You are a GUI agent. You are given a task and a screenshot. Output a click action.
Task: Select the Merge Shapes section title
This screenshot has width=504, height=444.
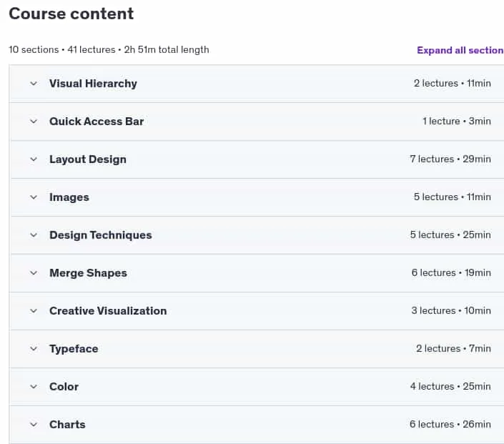pyautogui.click(x=88, y=273)
